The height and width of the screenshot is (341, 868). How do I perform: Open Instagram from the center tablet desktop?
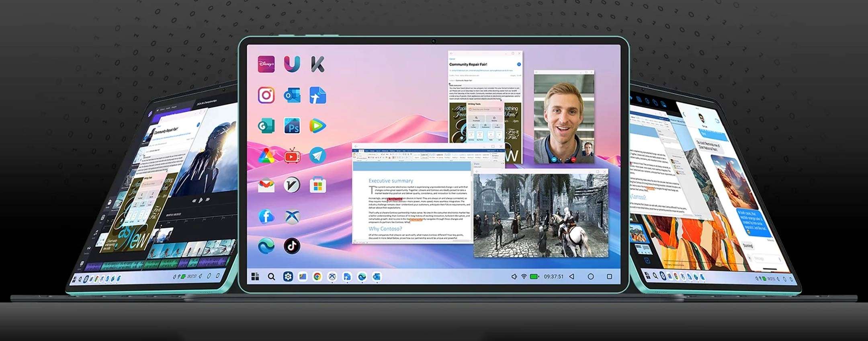pos(266,95)
